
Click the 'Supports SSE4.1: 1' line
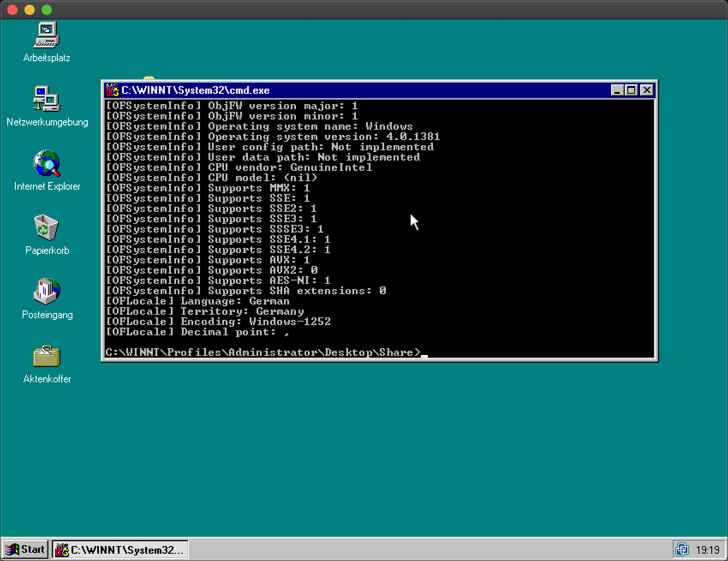click(x=218, y=239)
